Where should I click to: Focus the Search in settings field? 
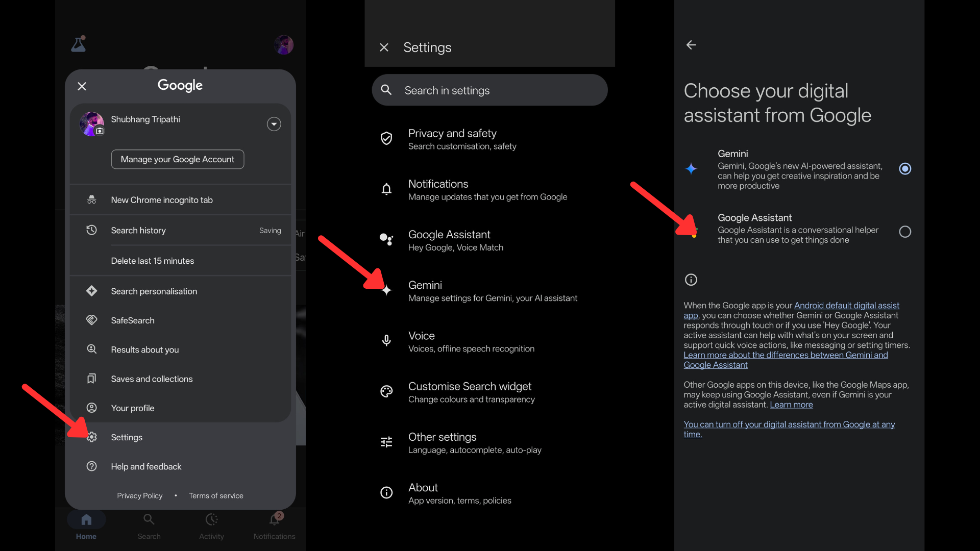(489, 90)
